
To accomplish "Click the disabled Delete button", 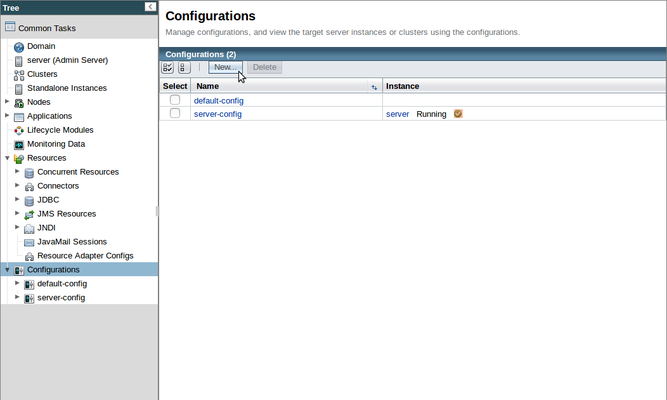I will tap(265, 67).
